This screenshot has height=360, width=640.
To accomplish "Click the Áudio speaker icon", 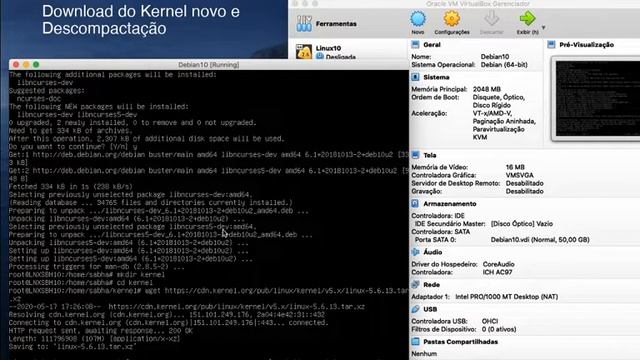I will click(415, 252).
